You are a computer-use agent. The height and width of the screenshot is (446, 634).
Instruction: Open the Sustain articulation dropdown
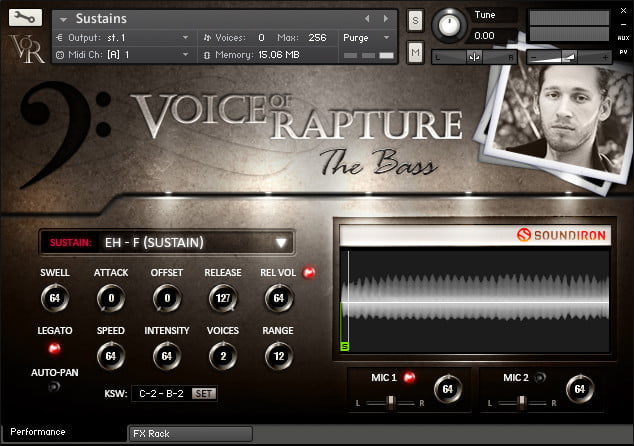pos(167,243)
